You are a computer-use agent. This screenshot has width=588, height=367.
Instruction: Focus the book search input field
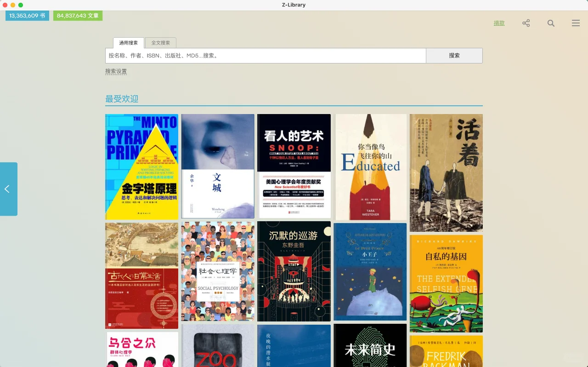[266, 56]
